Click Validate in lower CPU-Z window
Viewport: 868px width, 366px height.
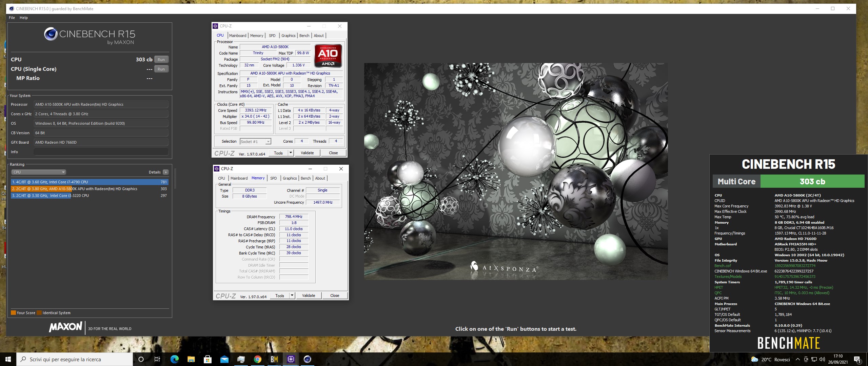309,296
